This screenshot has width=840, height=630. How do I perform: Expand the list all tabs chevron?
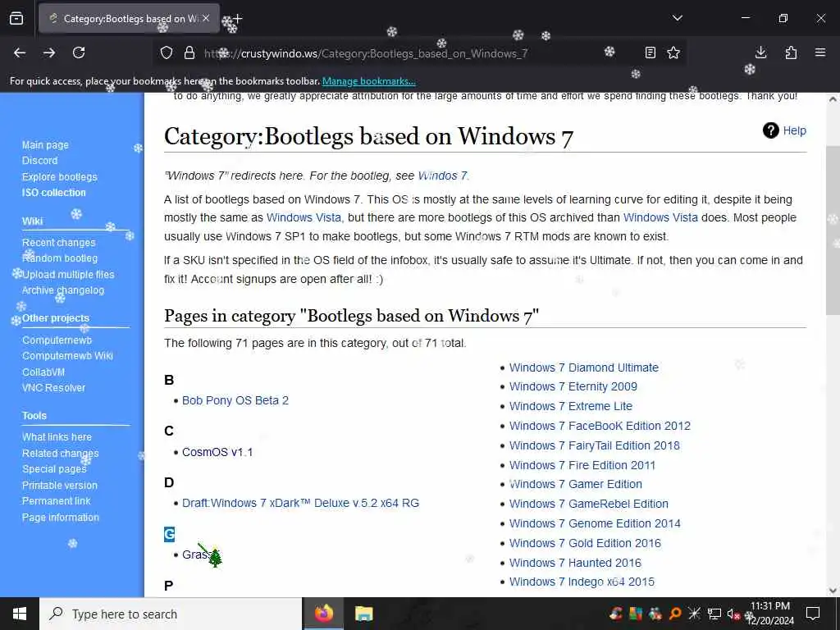point(677,18)
